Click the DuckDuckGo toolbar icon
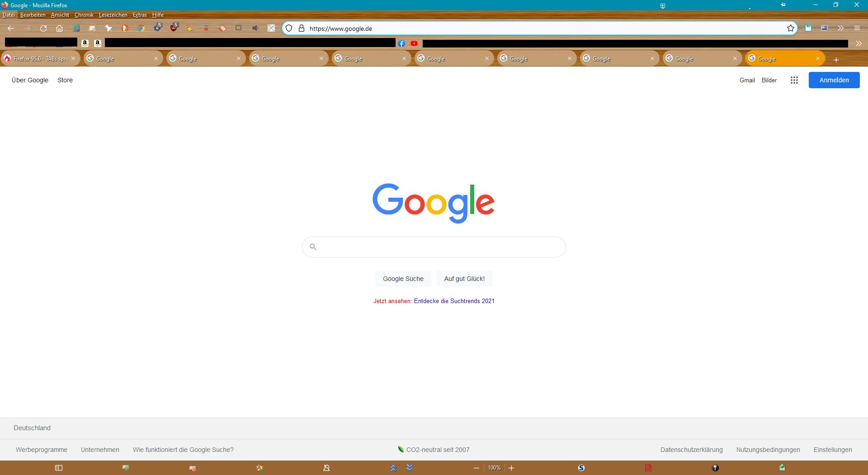 (x=125, y=28)
